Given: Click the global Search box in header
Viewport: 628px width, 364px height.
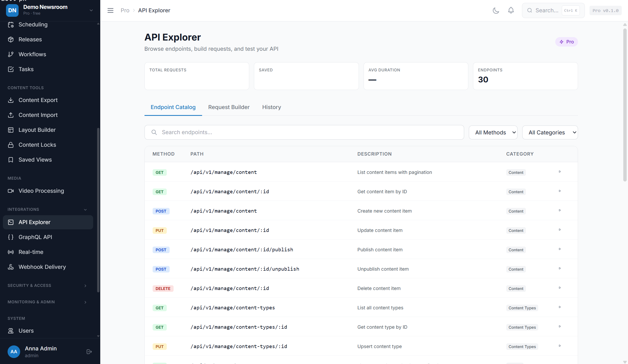Looking at the screenshot, I should (x=553, y=10).
